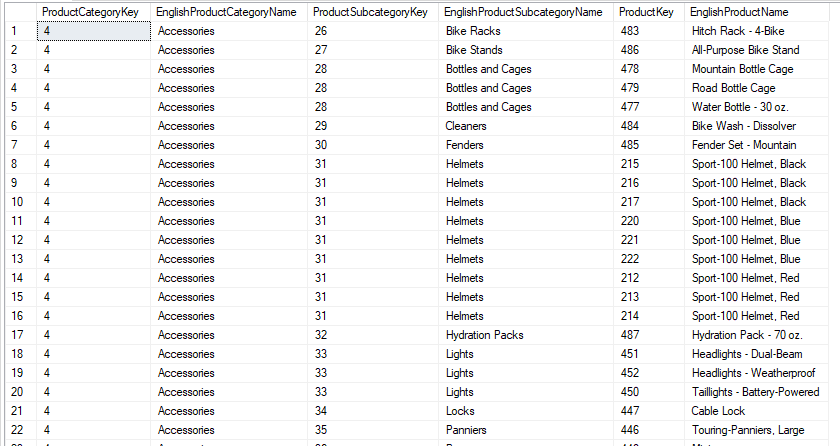This screenshot has height=446, width=840.
Task: Click the cell 'Taillights - Battery-Powered'
Action: coord(756,392)
